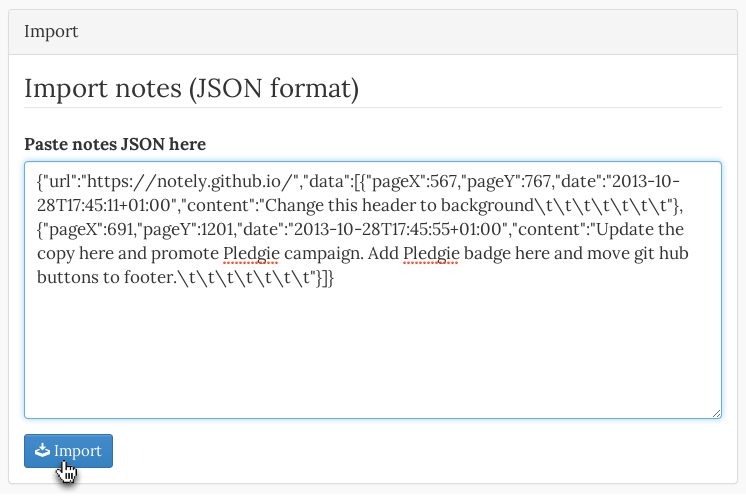Click the word "footer" in the JSON

point(148,277)
